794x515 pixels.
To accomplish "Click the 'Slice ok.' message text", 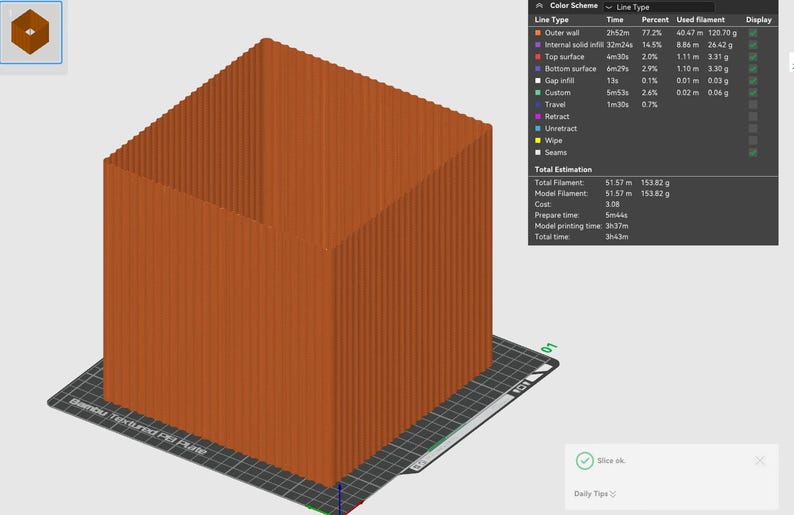I will click(611, 461).
